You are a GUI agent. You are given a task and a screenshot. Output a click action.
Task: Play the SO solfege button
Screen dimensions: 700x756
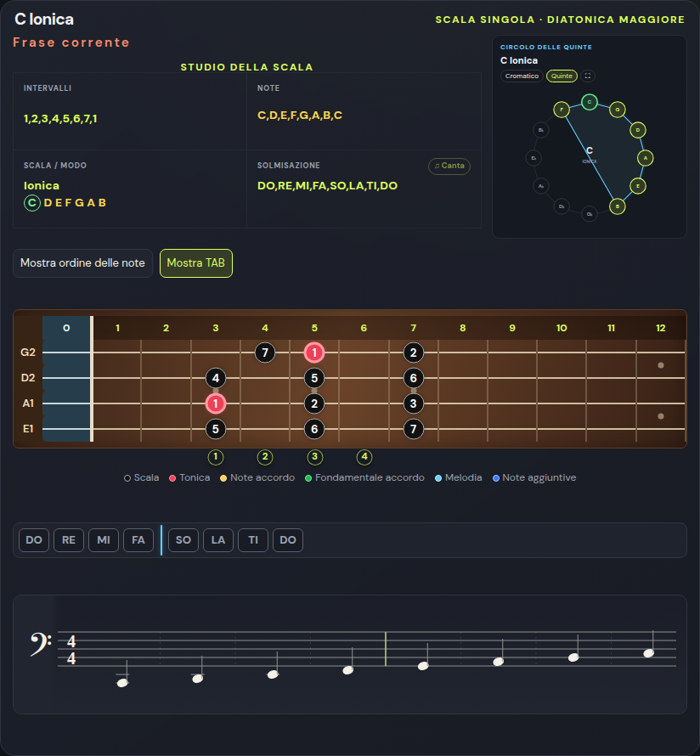(183, 540)
